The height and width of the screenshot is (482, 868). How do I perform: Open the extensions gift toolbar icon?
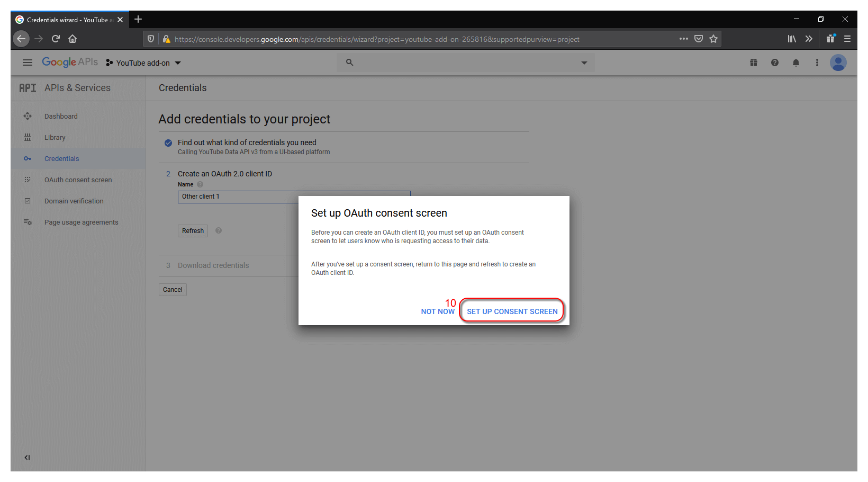[x=831, y=39]
